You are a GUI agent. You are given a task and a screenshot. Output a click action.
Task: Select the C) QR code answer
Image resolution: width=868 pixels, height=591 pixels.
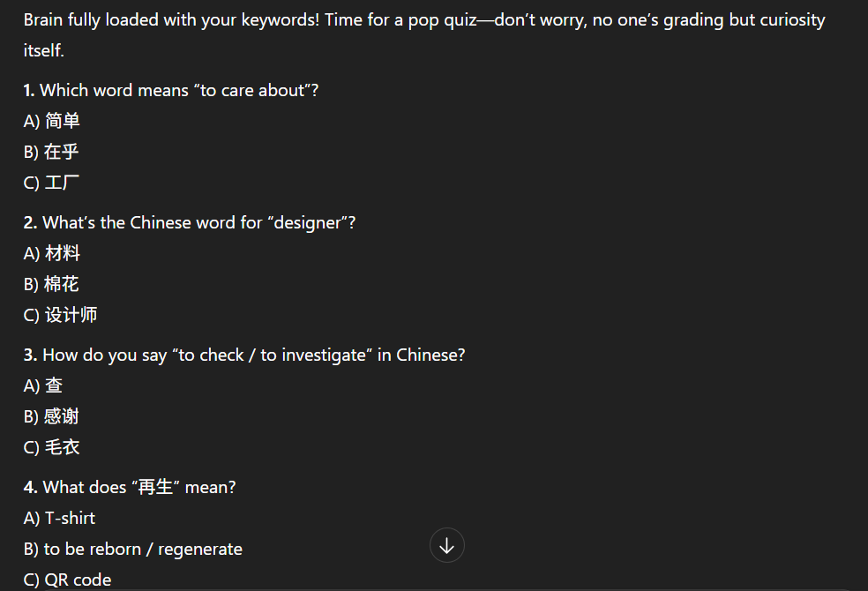[68, 580]
